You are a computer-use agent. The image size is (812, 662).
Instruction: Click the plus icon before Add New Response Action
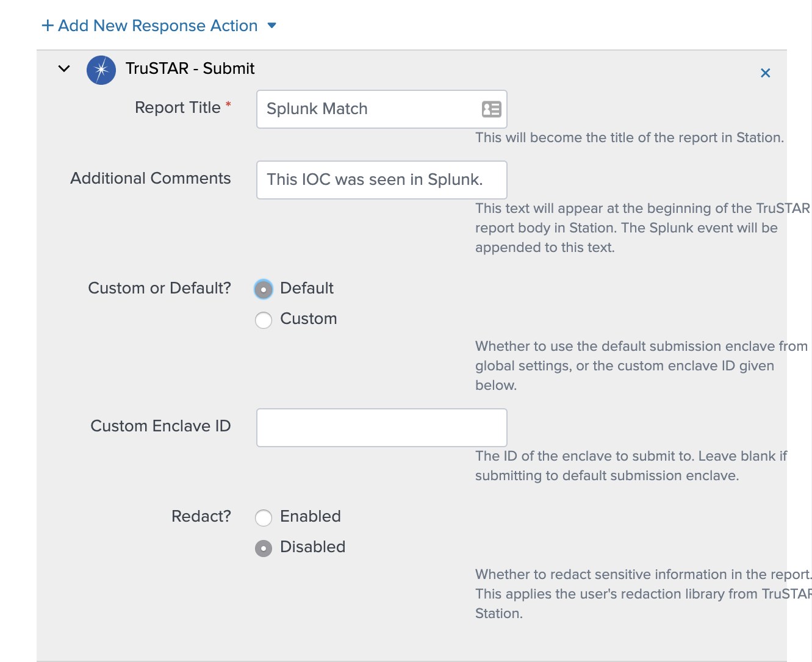tap(48, 26)
